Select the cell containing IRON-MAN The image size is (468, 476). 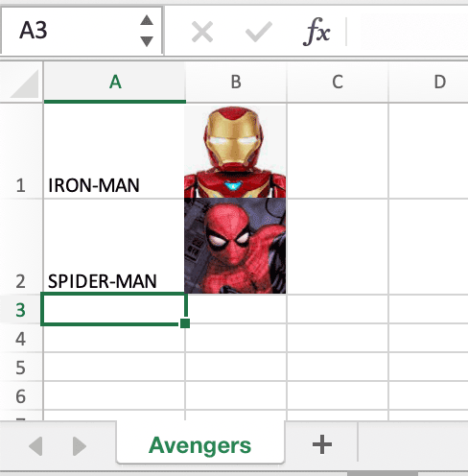114,151
